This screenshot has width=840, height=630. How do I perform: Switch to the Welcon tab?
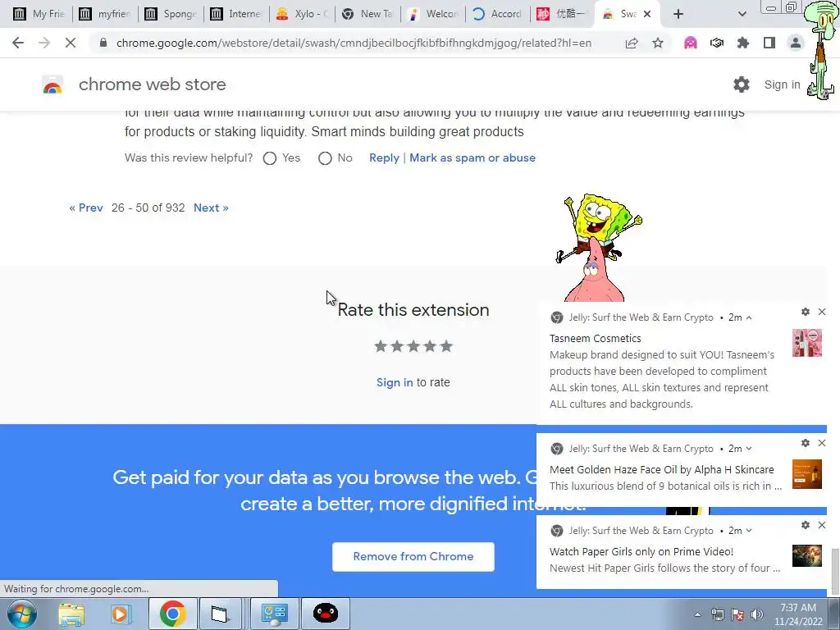[433, 14]
